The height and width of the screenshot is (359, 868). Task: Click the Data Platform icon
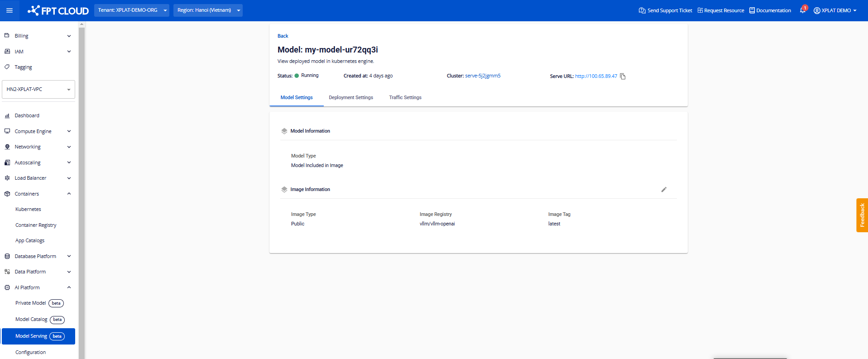point(7,272)
